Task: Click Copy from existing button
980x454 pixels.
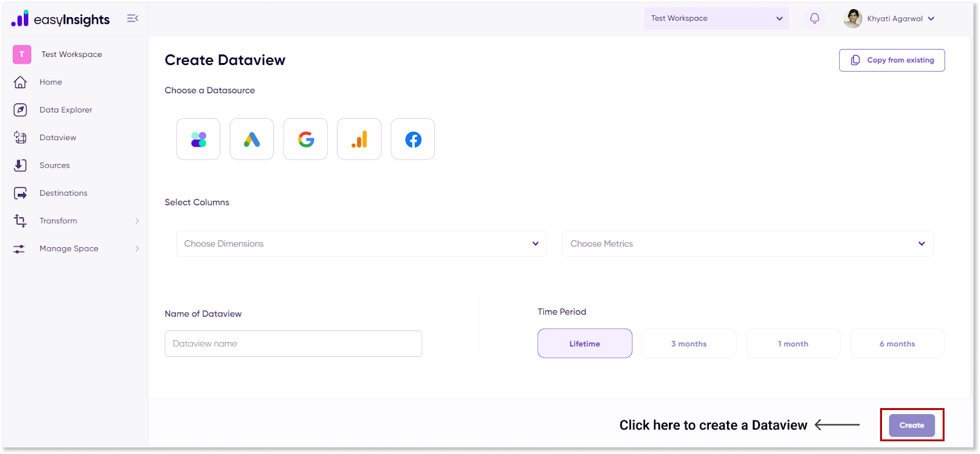Action: pos(892,60)
